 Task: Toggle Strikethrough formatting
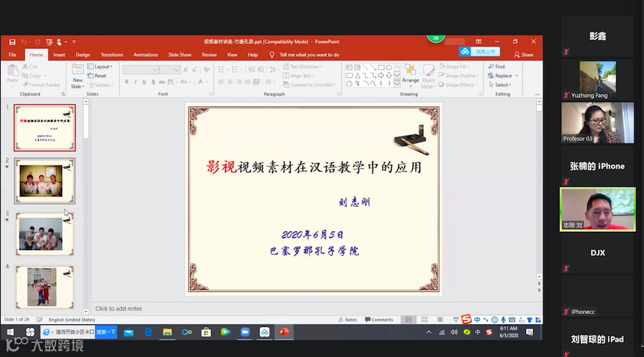tap(162, 82)
